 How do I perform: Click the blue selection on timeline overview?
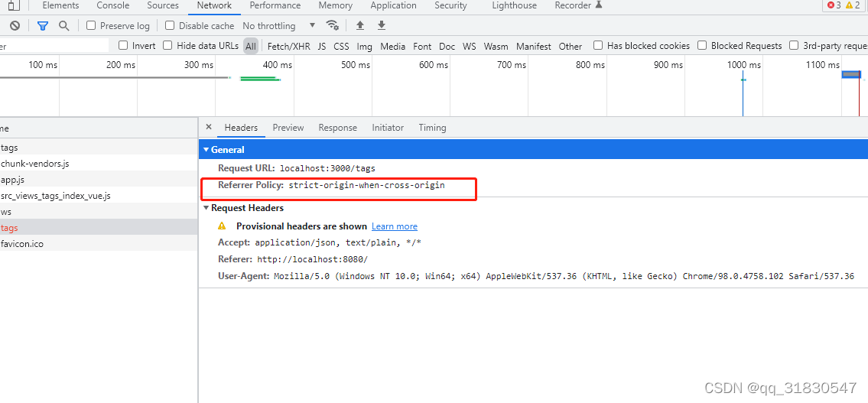(851, 74)
